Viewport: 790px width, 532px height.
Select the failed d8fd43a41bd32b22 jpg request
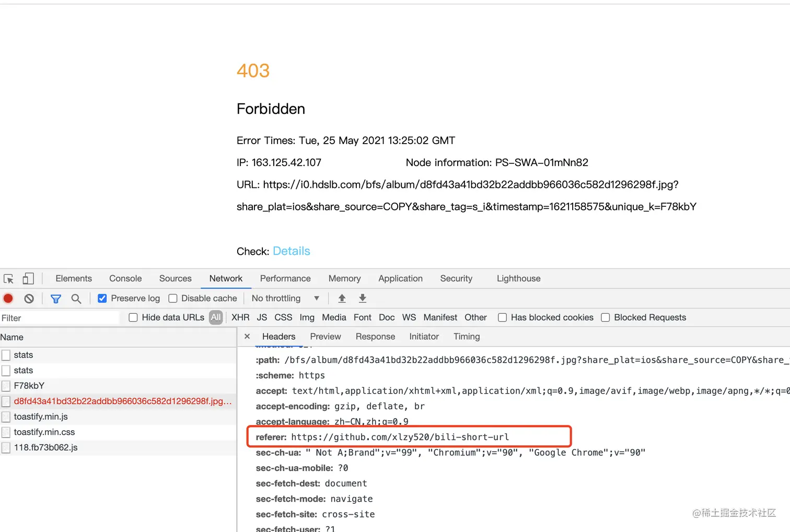tap(118, 401)
